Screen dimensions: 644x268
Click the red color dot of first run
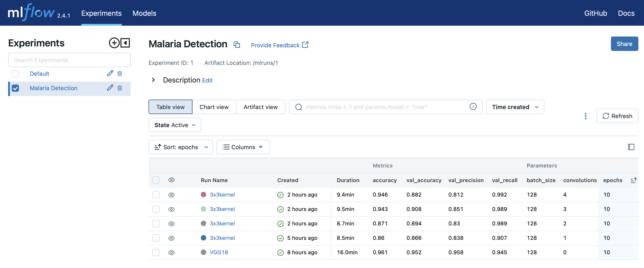pyautogui.click(x=203, y=195)
